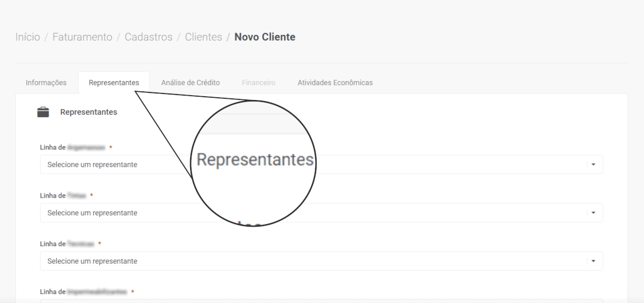Navigate to Cadastros in the breadcrumb

coord(149,37)
